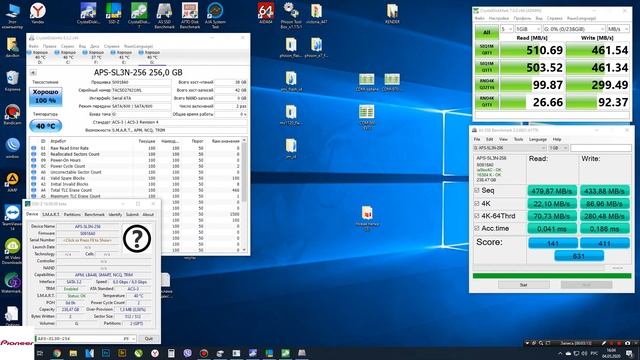This screenshot has height=360, width=640.
Task: Open the Calculator icon in the taskbar
Action: click(171, 353)
